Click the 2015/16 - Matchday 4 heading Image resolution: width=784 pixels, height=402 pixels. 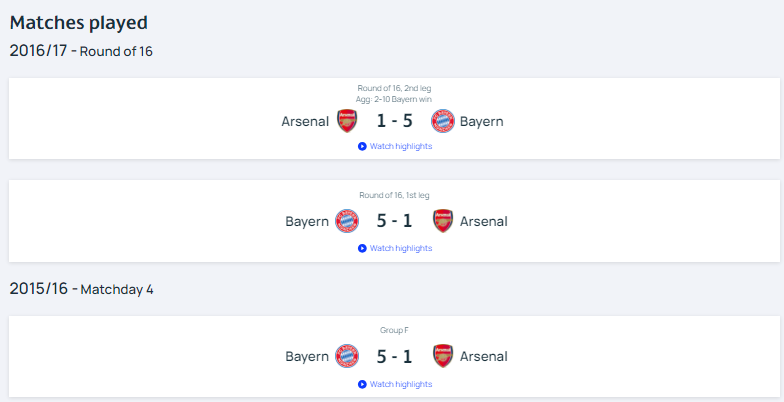pyautogui.click(x=82, y=289)
